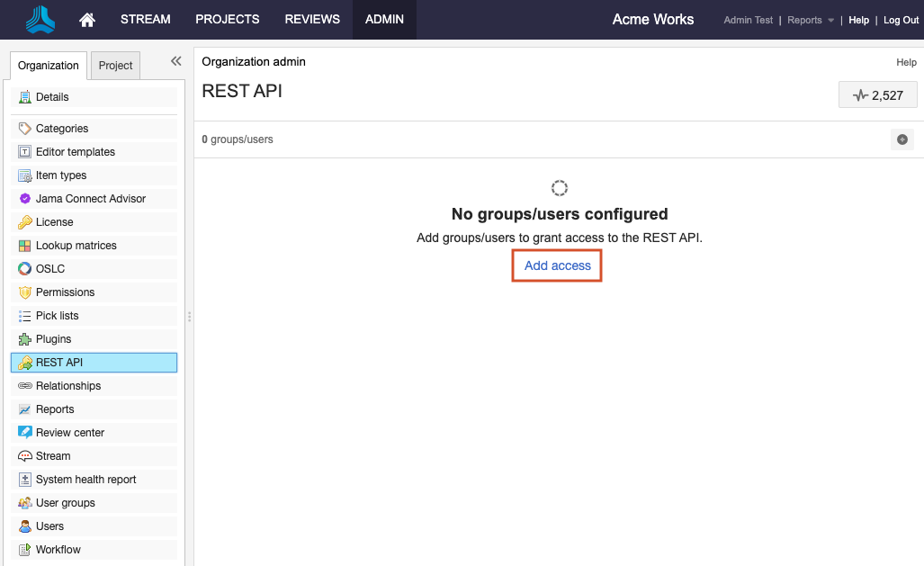Expand the Reports dropdown in header
924x566 pixels.
pos(811,20)
